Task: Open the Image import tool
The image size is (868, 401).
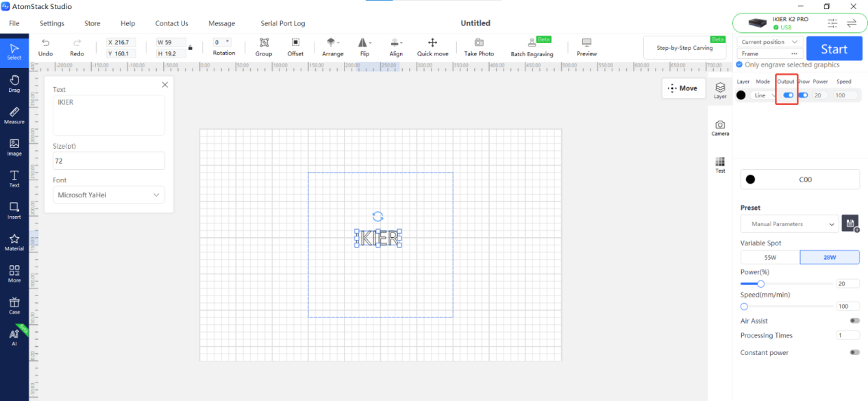Action: [x=14, y=147]
